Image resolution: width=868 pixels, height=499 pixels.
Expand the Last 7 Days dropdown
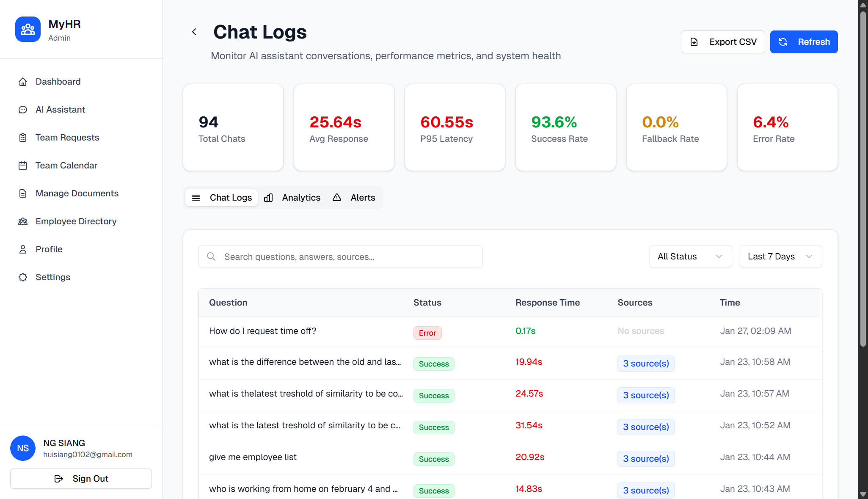780,256
